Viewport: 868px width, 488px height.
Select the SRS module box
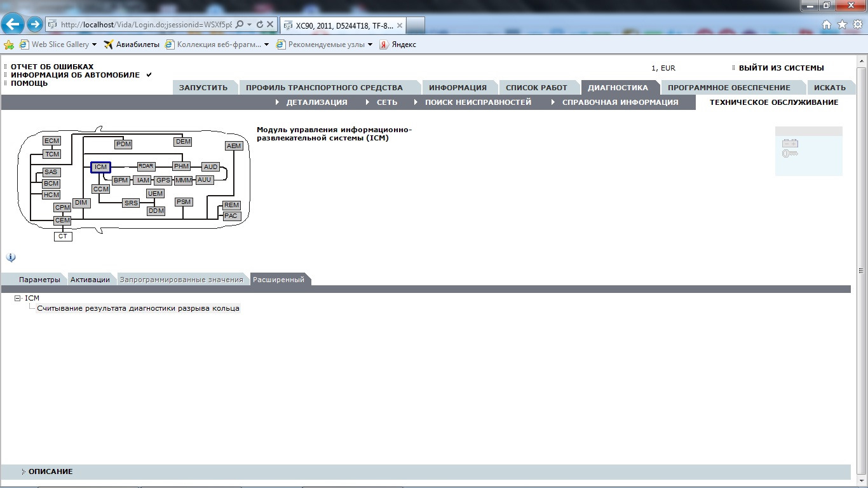[x=131, y=203]
